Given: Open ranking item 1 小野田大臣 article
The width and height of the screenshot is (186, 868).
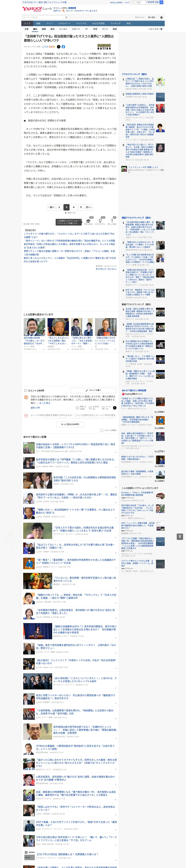Looking at the screenshot, I should [140, 83].
